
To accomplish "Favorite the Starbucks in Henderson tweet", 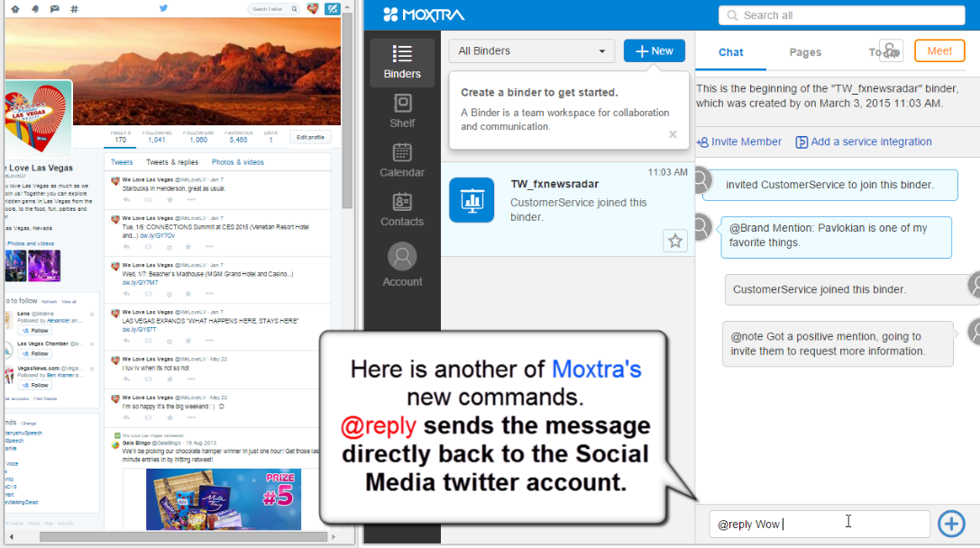I will [x=170, y=200].
